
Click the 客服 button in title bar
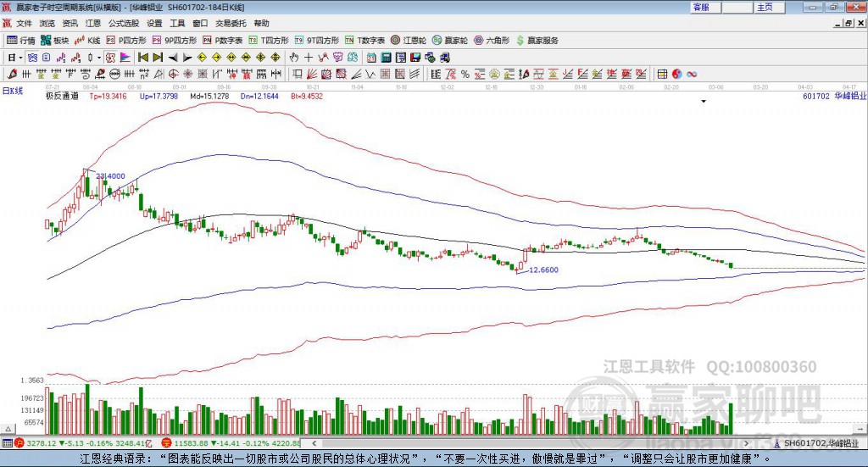tap(706, 7)
